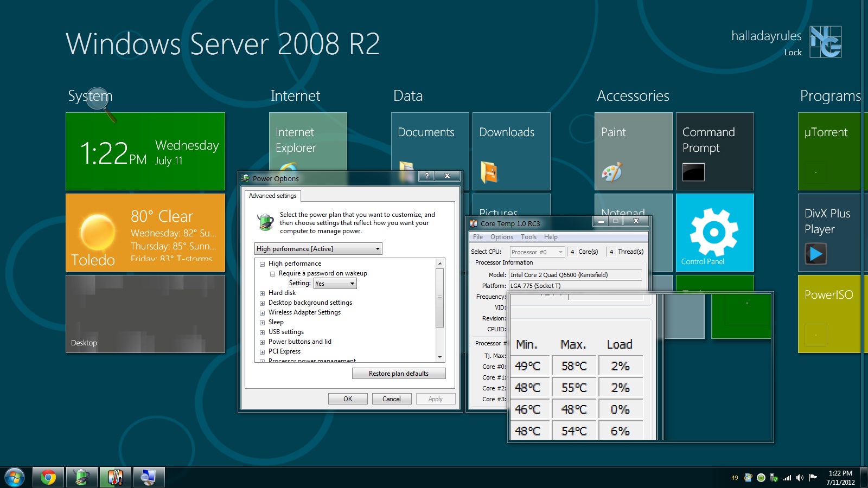Screen dimensions: 868x488
Task: Open the Downloads folder tile
Action: 512,151
